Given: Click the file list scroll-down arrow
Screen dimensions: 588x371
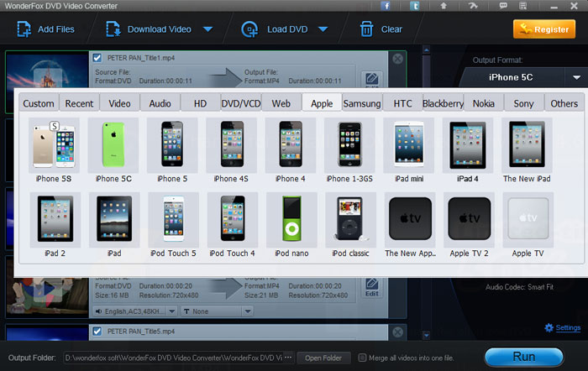Looking at the screenshot, I should point(427,336).
